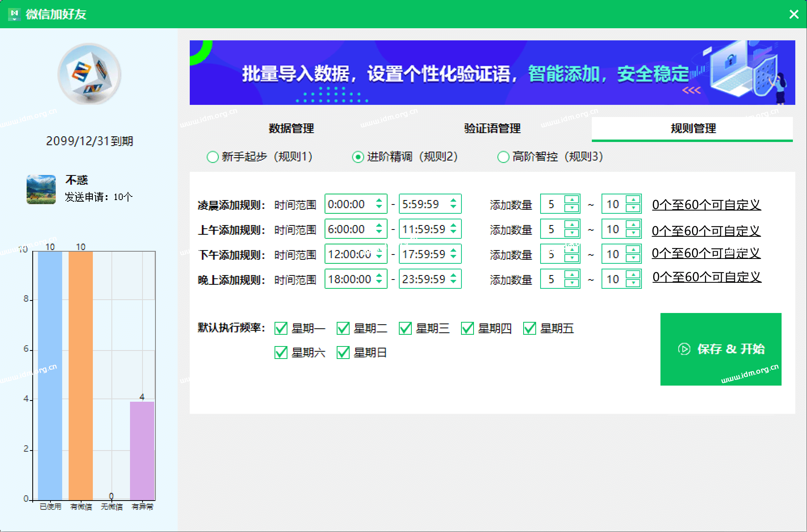
Task: Click the spinner arrows on the 18:00:00 field
Action: [x=379, y=279]
